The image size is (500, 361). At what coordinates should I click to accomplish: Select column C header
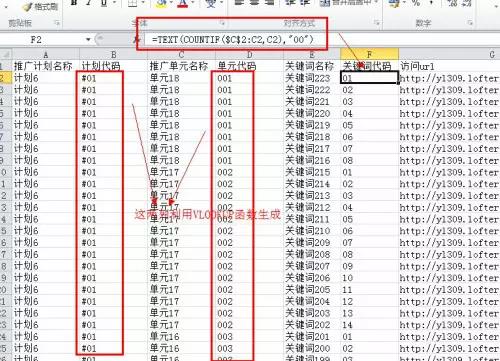[x=181, y=54]
